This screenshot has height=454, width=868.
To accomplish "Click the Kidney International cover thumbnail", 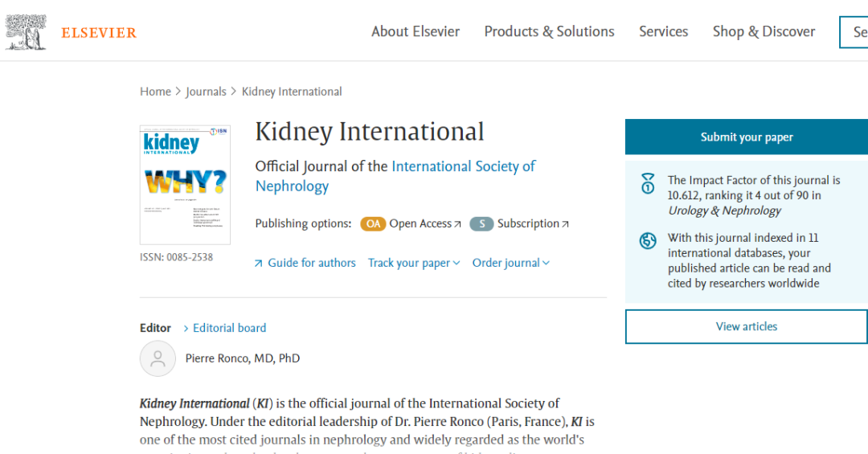I will (x=185, y=184).
